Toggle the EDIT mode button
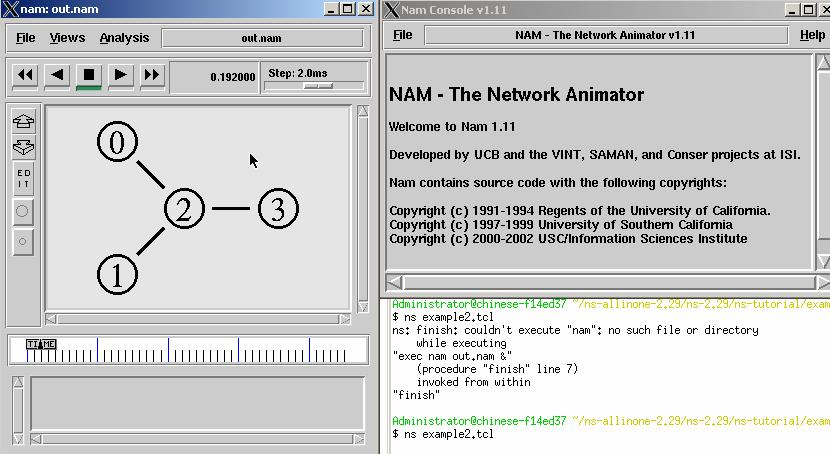This screenshot has width=830, height=454. pyautogui.click(x=23, y=178)
